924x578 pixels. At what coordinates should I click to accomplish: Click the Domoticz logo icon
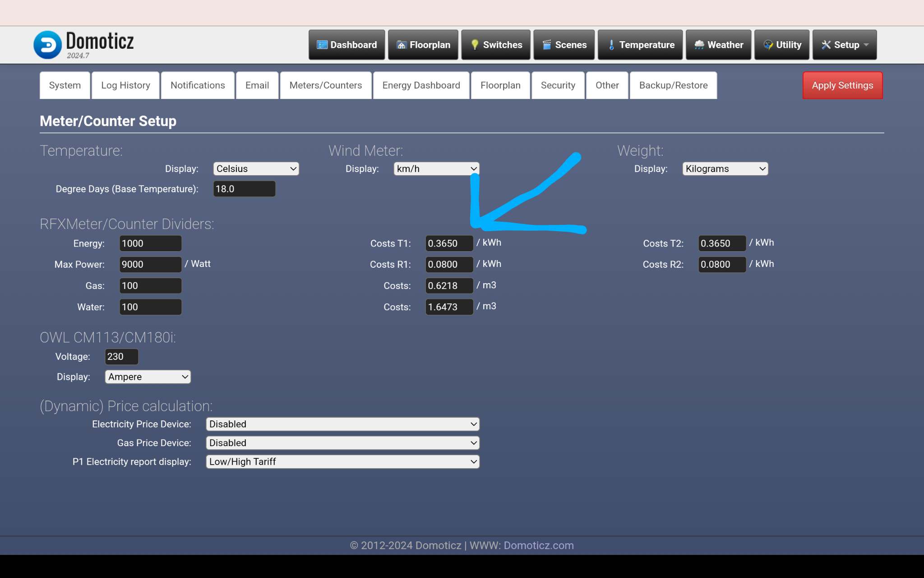coord(47,45)
